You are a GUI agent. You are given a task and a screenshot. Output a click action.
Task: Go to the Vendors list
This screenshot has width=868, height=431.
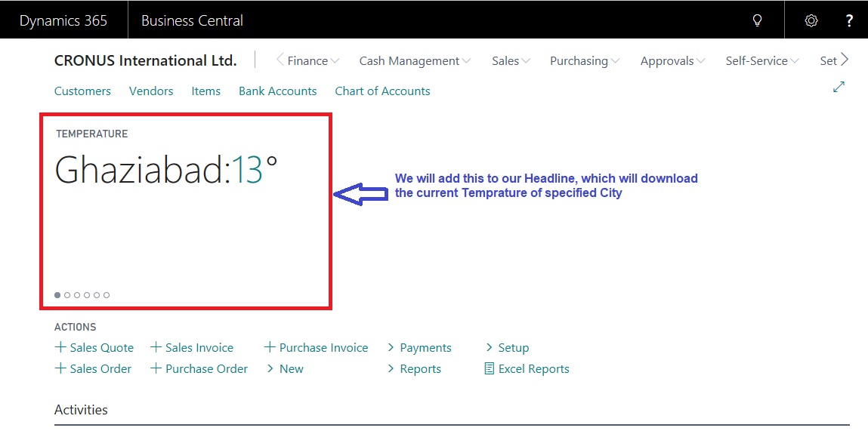point(151,91)
